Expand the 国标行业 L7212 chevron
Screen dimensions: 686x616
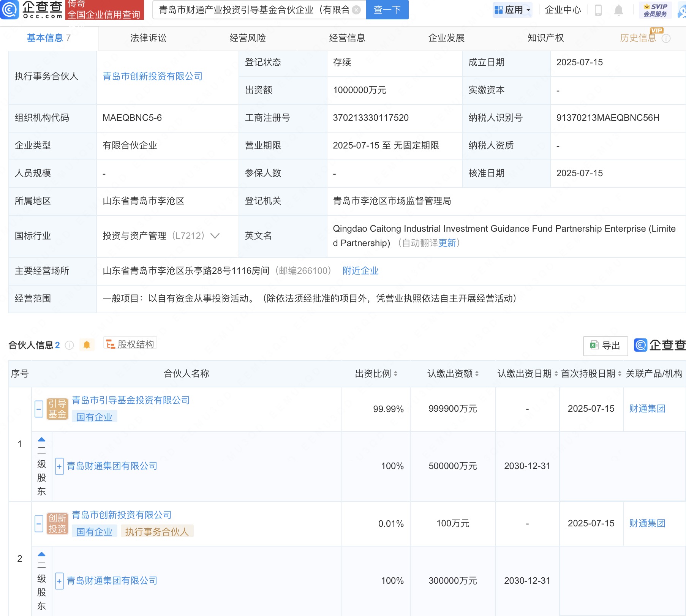point(215,236)
